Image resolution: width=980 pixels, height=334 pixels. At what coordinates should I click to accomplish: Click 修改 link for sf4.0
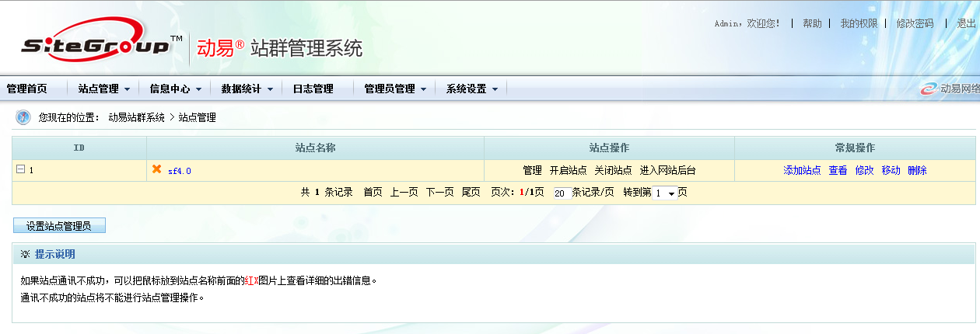864,170
